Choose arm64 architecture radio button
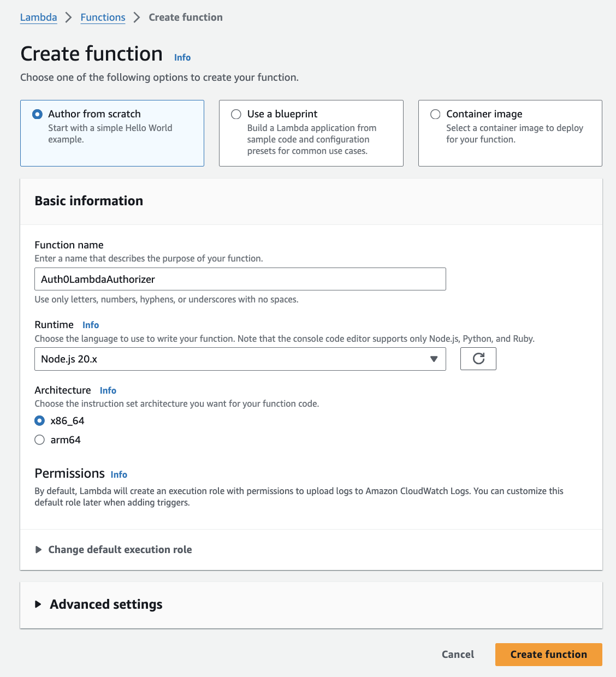 tap(39, 440)
